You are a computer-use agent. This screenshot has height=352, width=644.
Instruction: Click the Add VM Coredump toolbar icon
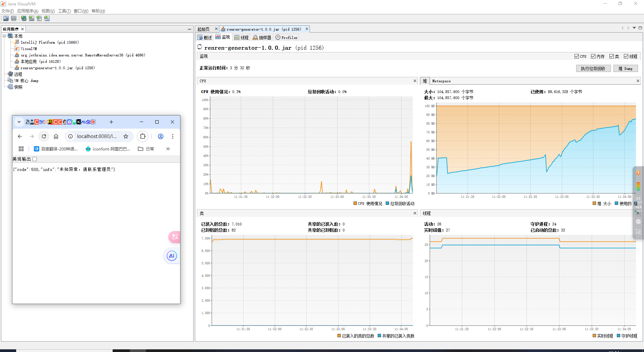pos(39,18)
